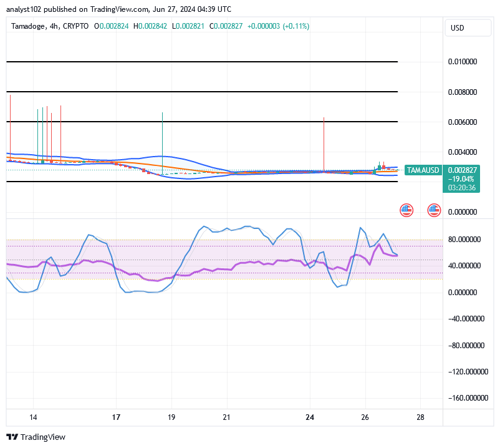This screenshot has height=448, width=500.
Task: Click the horizontal line at 0.010000 level
Action: click(x=202, y=62)
